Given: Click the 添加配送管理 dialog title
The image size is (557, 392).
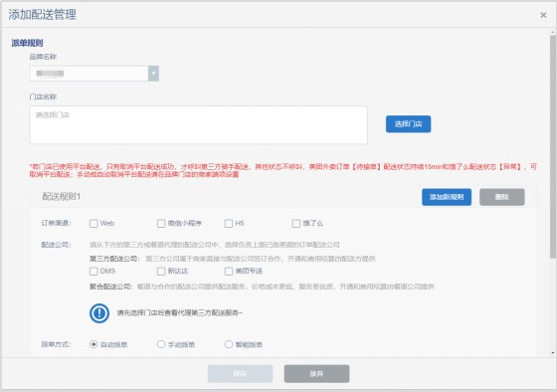Looking at the screenshot, I should coord(42,15).
